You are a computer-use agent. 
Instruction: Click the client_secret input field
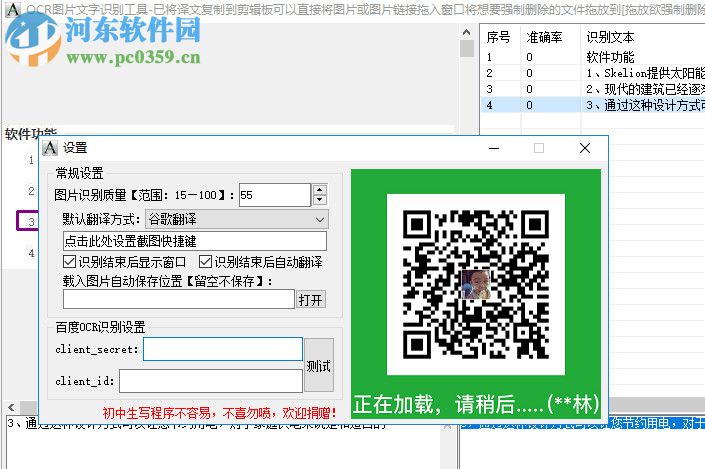tap(223, 349)
